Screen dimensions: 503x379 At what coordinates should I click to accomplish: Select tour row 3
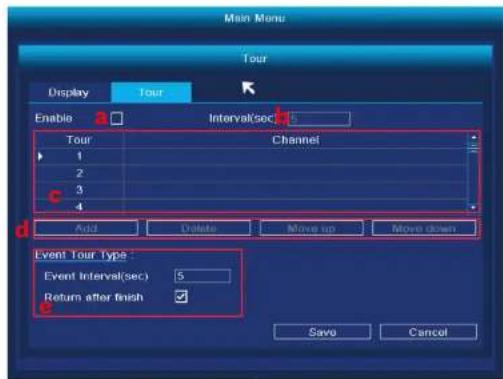[x=251, y=190]
